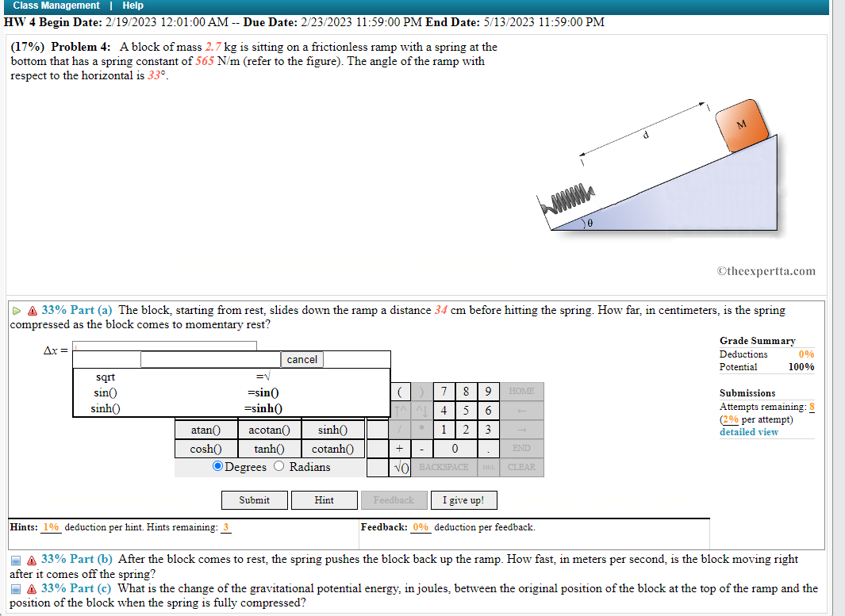Open the Help menu
Image resolution: width=845 pixels, height=616 pixels.
133,6
